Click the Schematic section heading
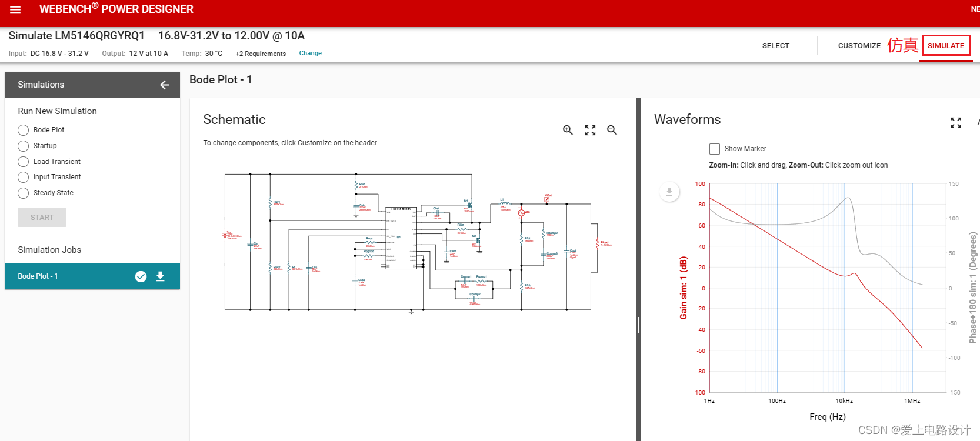Image resolution: width=980 pixels, height=441 pixels. 234,119
